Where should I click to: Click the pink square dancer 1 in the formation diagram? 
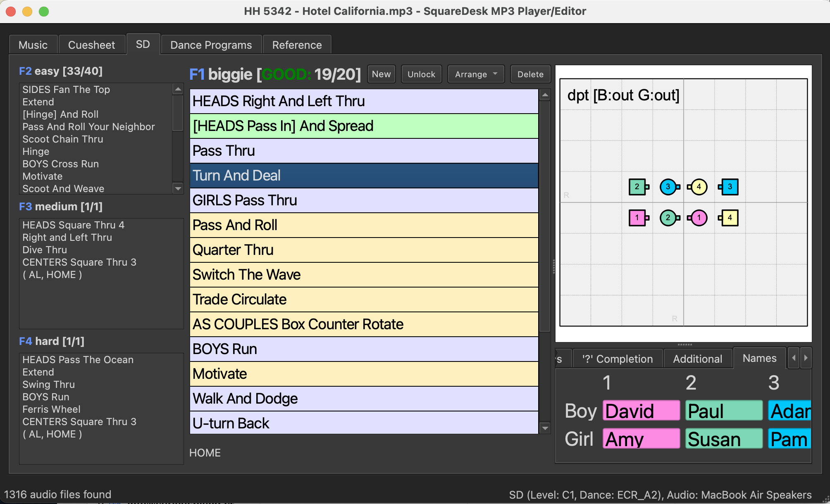pos(637,218)
